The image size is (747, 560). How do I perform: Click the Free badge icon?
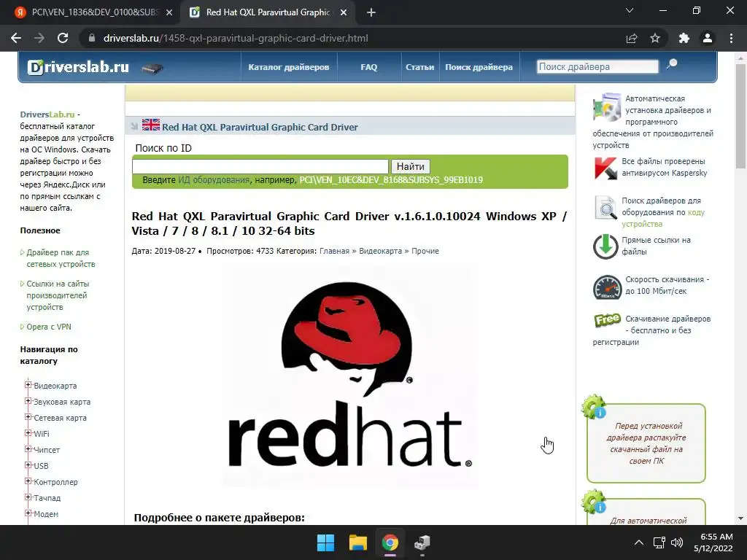tap(608, 320)
